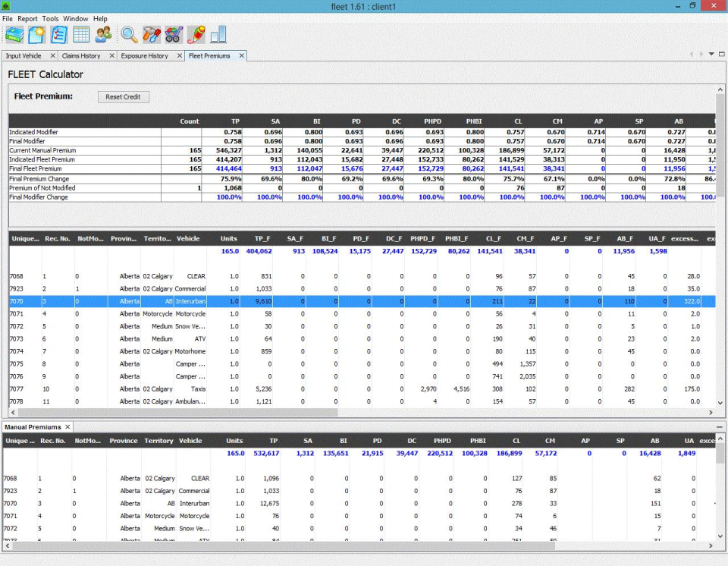Click the Final Fleet Premium CL value 141,541

511,168
